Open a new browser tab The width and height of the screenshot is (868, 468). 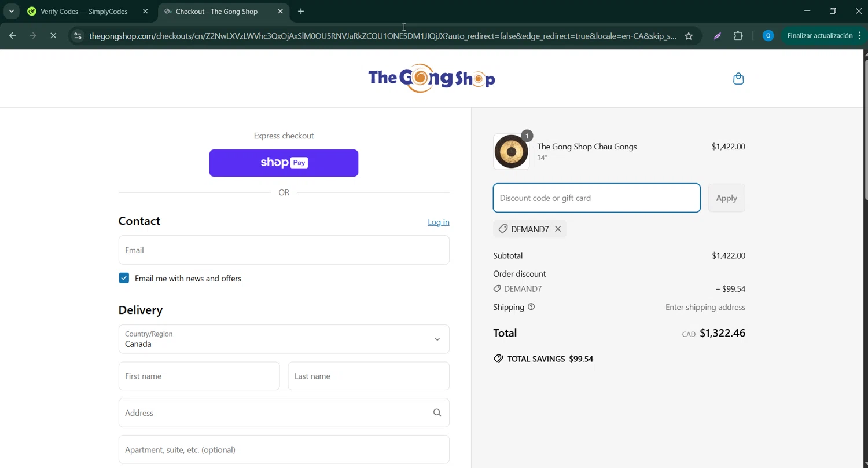(x=301, y=12)
